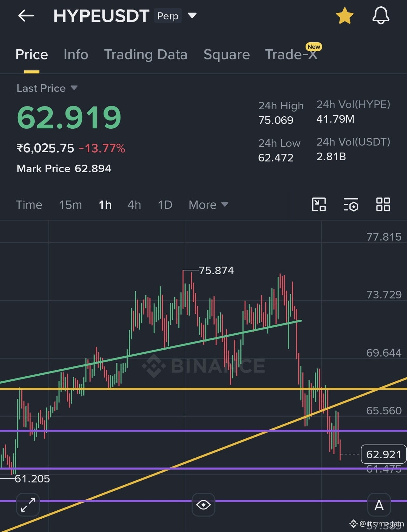Tap the 69.644 price axis label
The image size is (407, 532).
point(384,353)
